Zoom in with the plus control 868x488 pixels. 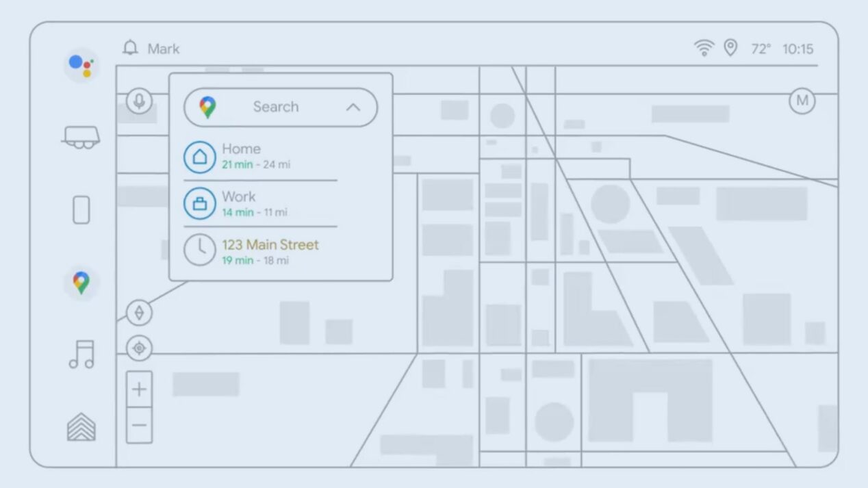139,388
